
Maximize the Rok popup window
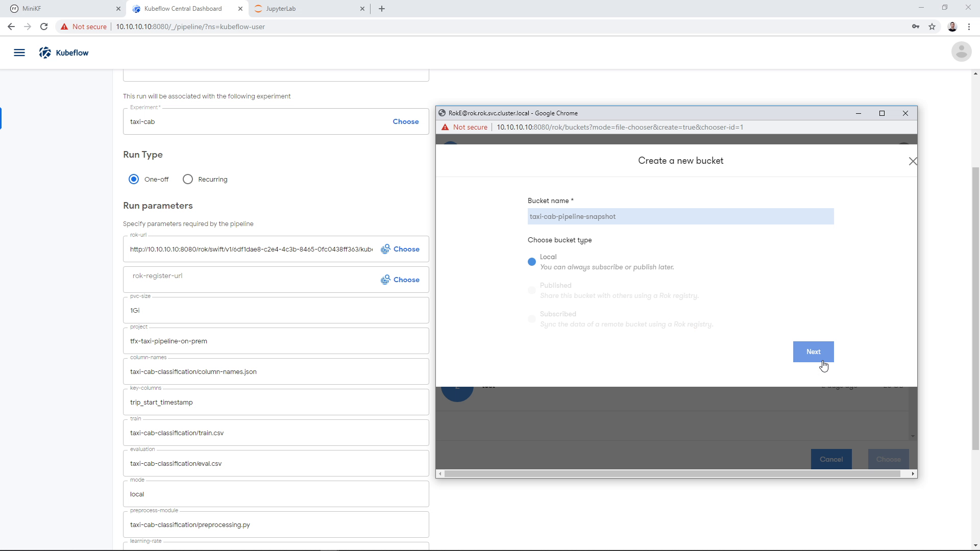pyautogui.click(x=882, y=113)
